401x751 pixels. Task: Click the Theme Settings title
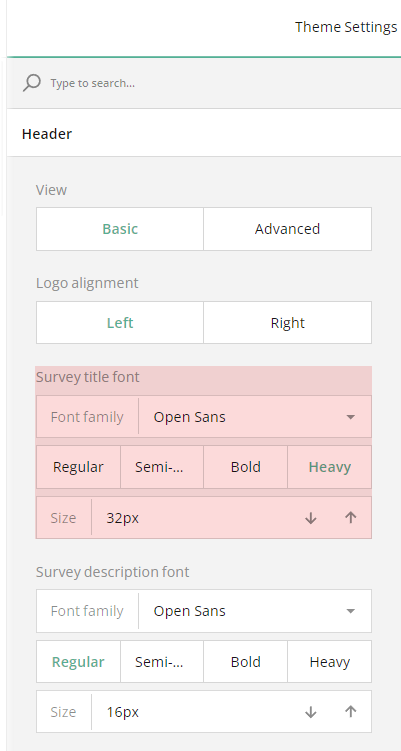coord(346,27)
